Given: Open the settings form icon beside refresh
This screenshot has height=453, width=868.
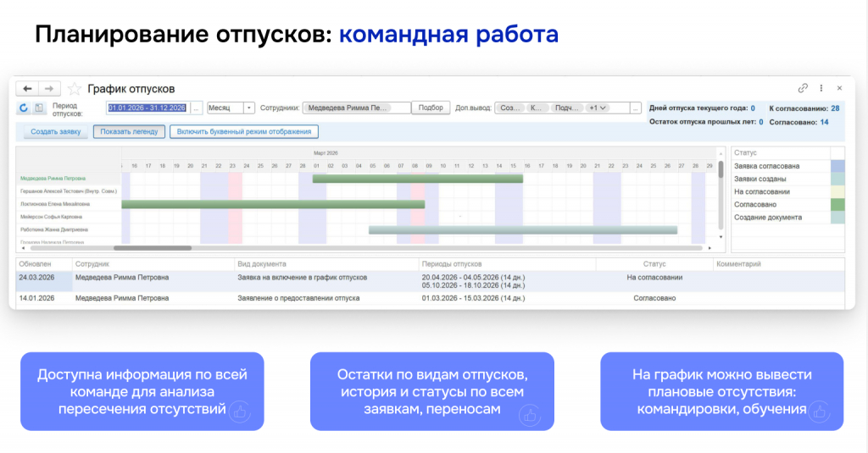Looking at the screenshot, I should coord(39,108).
